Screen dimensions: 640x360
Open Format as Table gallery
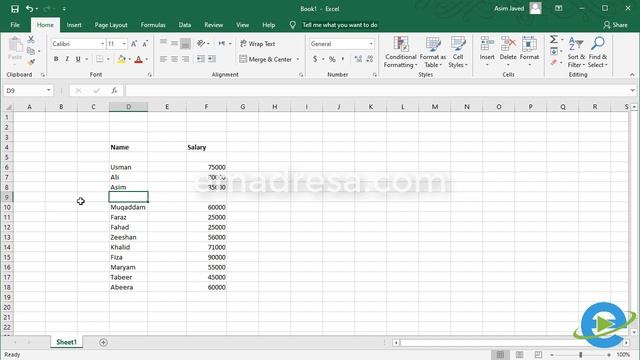433,52
